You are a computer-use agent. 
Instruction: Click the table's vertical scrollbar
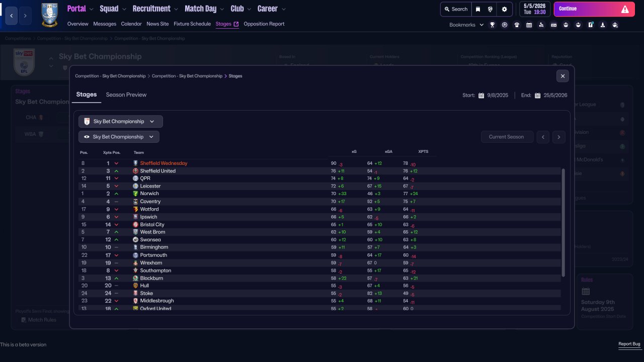(563, 222)
